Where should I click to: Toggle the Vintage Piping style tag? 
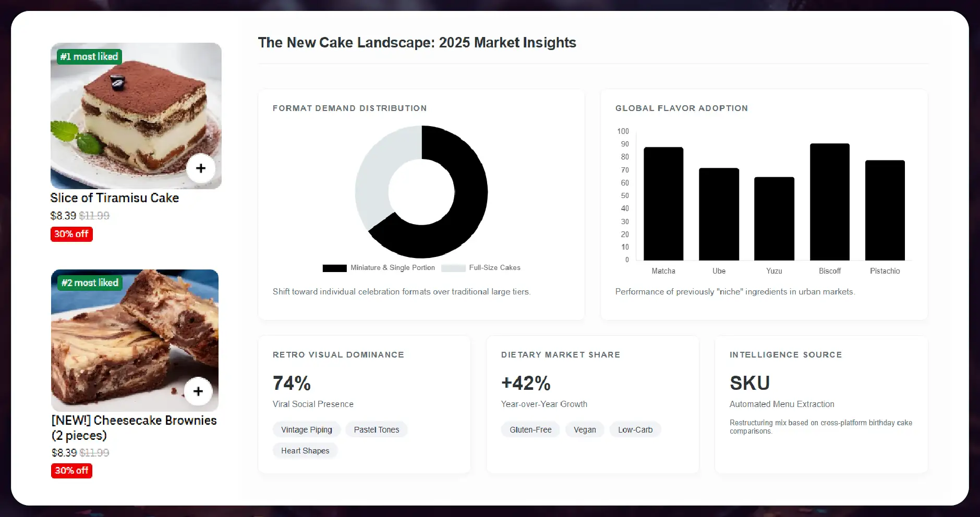(306, 429)
